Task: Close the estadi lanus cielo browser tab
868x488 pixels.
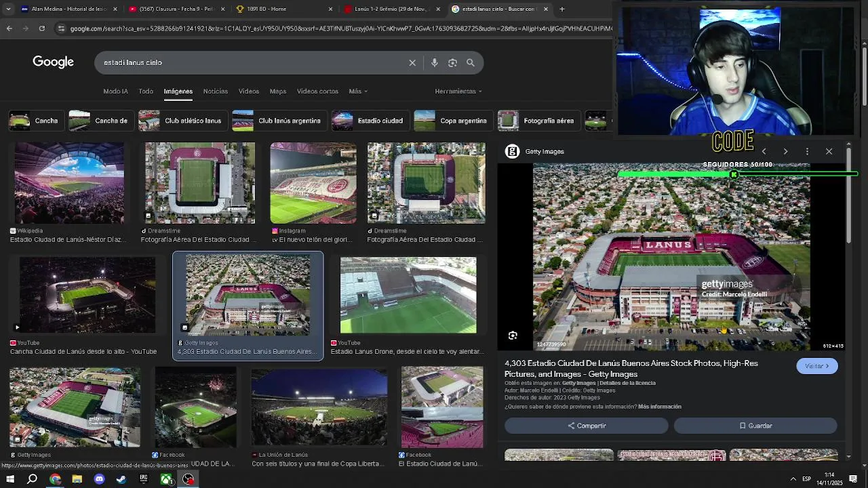Action: tap(545, 9)
